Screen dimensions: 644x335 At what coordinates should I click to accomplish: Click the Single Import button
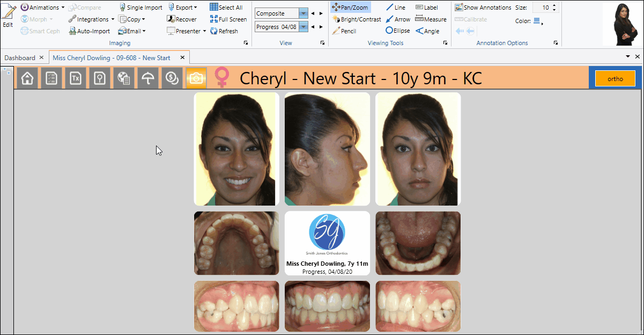pos(140,8)
